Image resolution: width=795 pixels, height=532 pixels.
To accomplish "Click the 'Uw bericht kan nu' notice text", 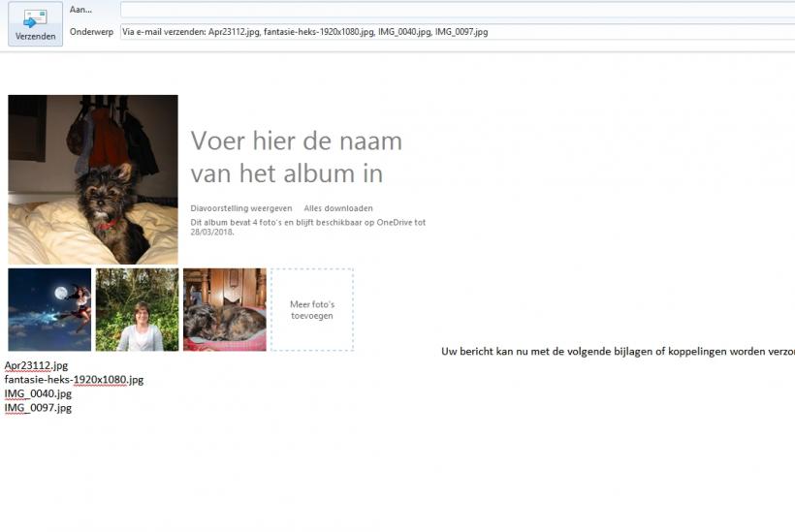I will (x=618, y=352).
